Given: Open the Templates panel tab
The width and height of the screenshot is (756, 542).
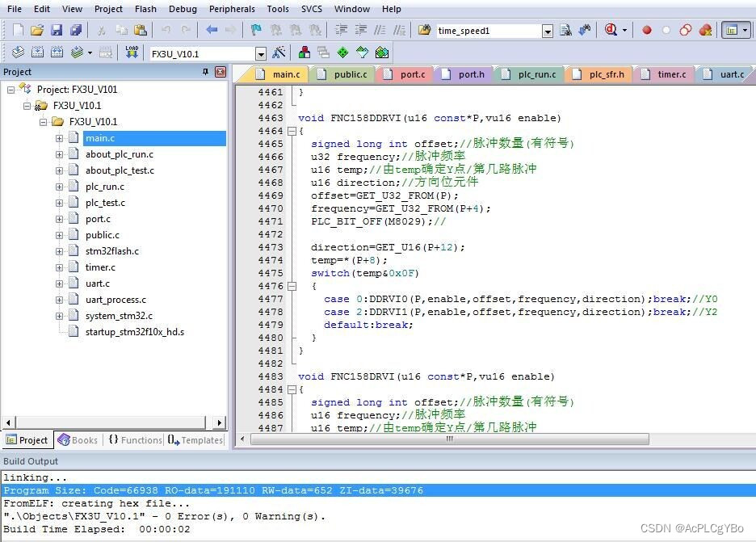Looking at the screenshot, I should (195, 439).
